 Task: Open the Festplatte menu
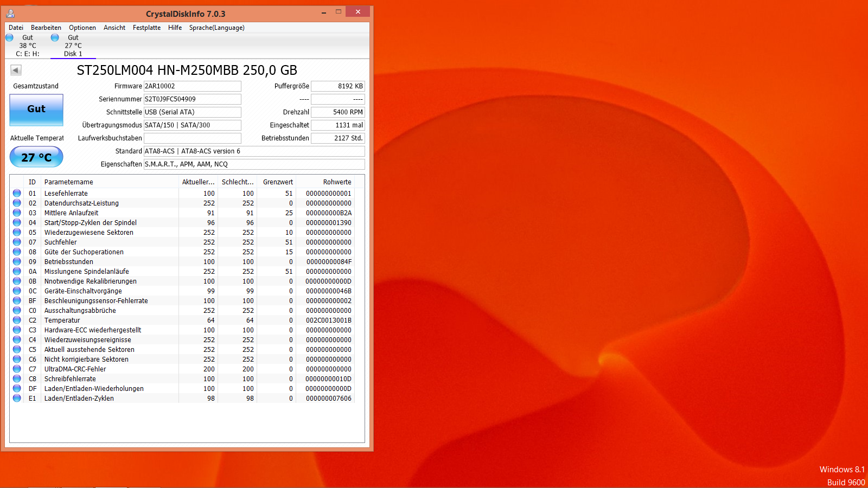click(146, 28)
